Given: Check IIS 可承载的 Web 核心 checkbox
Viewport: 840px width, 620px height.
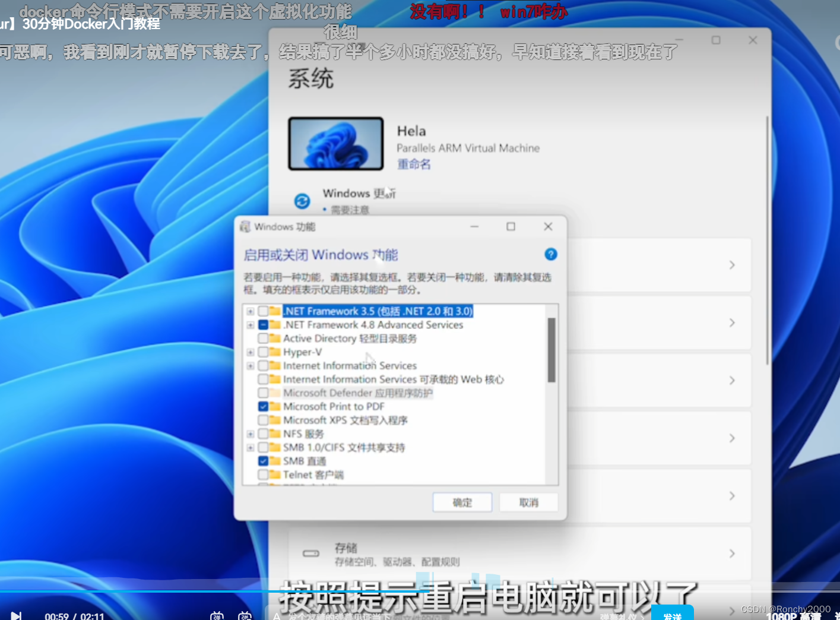Looking at the screenshot, I should coord(263,379).
